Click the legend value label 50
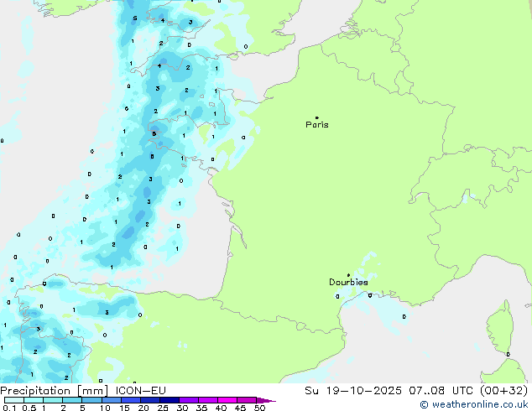Image resolution: width=532 pixels, height=411 pixels. tap(259, 408)
